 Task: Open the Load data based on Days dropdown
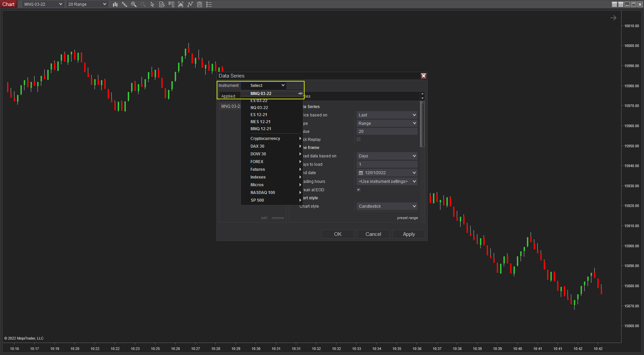[387, 156]
